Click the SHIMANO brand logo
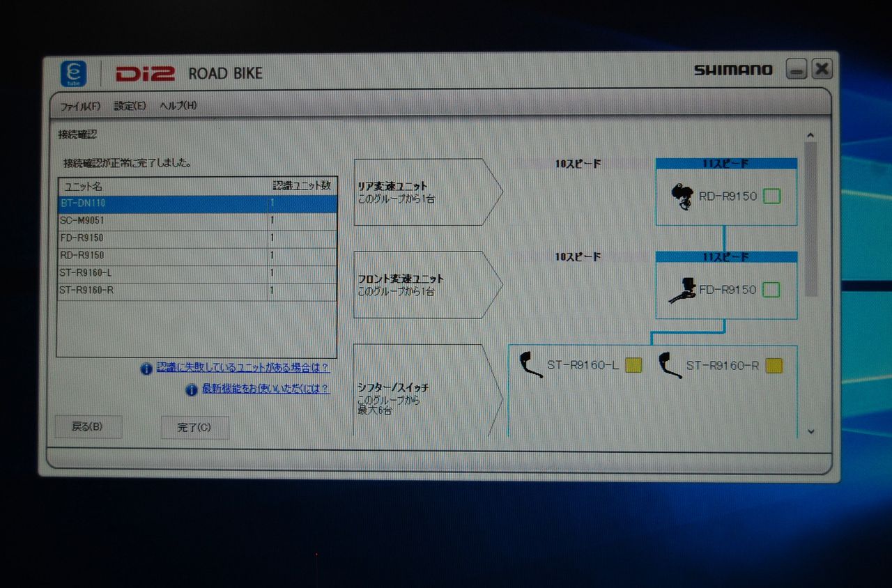This screenshot has width=892, height=588. coord(733,70)
